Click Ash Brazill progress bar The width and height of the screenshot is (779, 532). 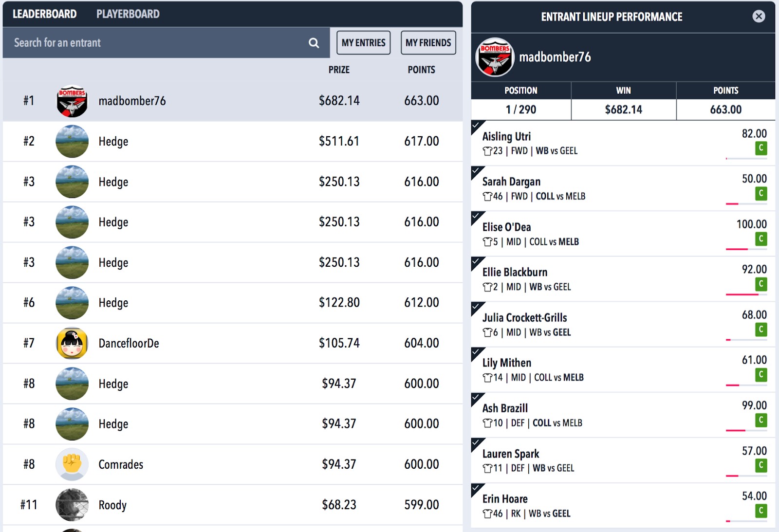coord(746,430)
